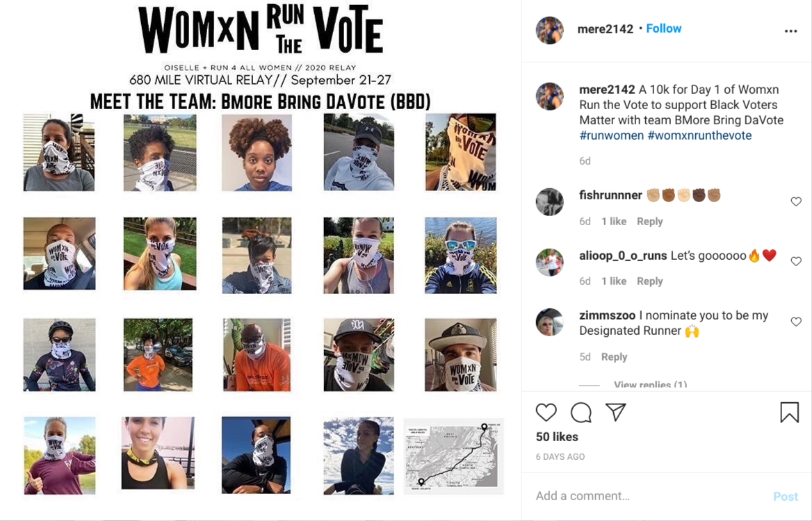
Task: Reply to fishrunnner's comment
Action: coord(649,222)
